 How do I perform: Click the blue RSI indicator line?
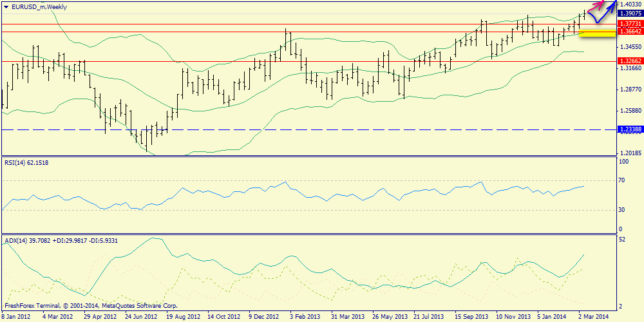coord(293,196)
